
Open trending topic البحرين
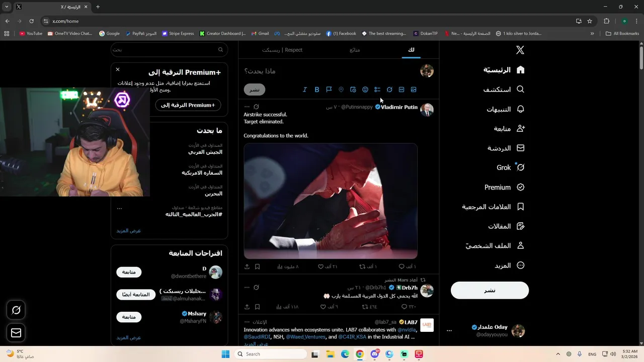pos(213,194)
